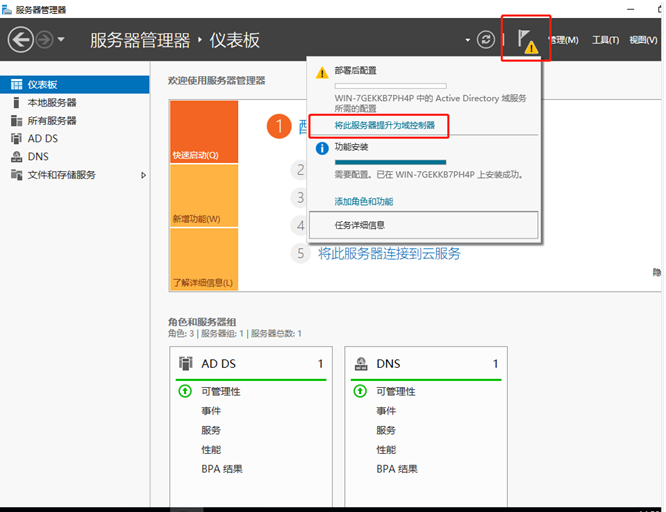Open 事件 in DNS tile
This screenshot has height=512, width=666.
tap(386, 411)
